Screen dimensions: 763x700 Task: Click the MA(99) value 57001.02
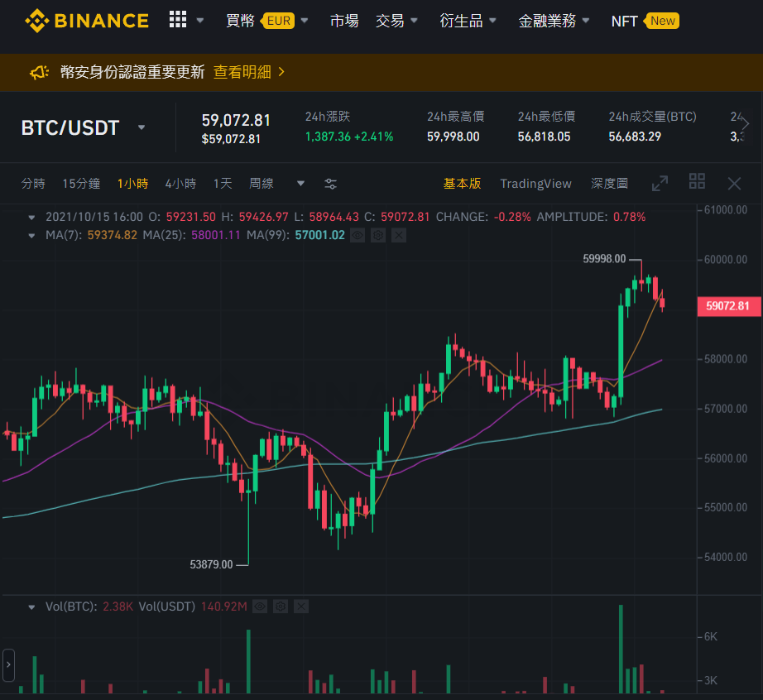pos(320,235)
